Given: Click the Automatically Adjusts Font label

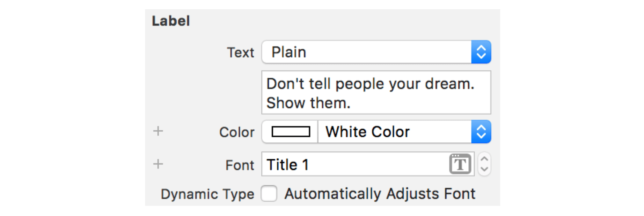Looking at the screenshot, I should (x=380, y=194).
